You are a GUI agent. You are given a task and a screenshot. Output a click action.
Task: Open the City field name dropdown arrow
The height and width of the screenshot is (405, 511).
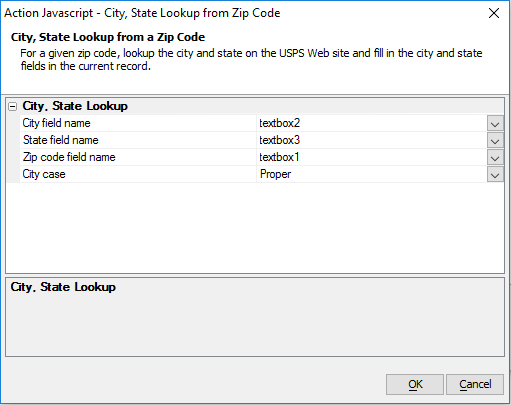495,123
